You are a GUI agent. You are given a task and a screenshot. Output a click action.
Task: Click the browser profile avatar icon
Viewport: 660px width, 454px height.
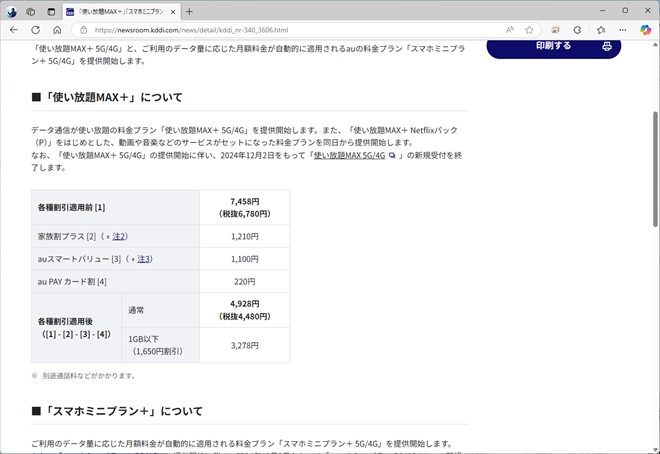click(11, 12)
